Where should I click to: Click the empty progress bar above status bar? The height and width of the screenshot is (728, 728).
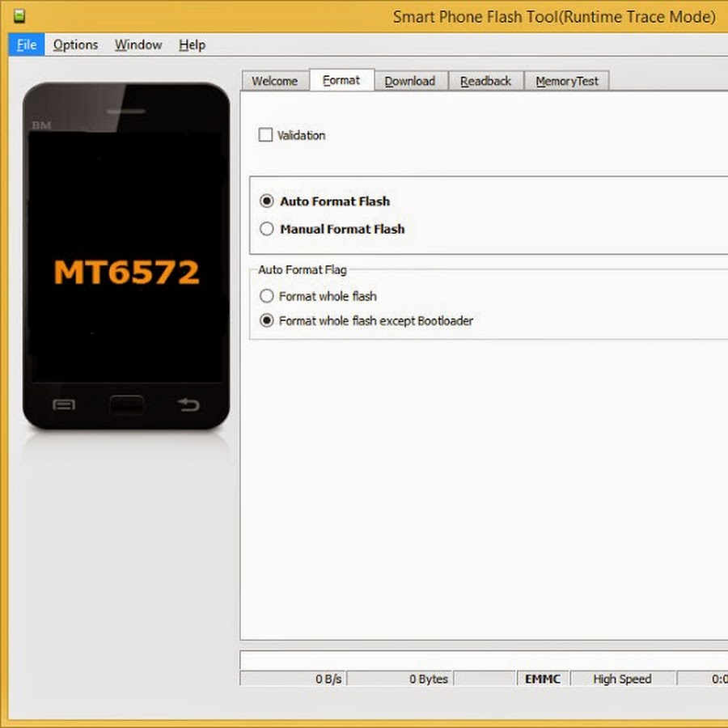tap(484, 659)
